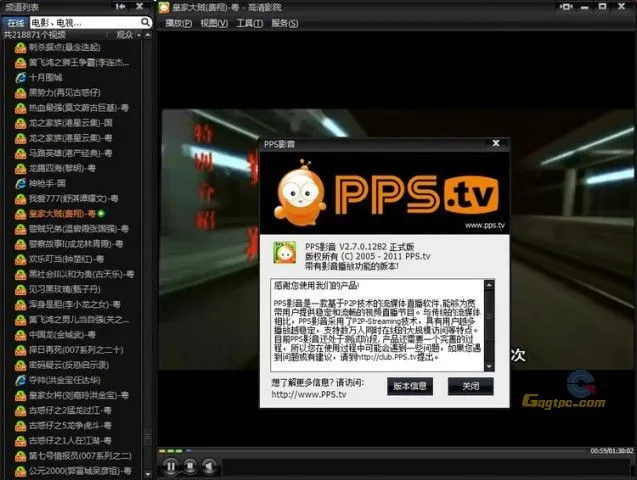Open the 服务(S) menu

284,24
